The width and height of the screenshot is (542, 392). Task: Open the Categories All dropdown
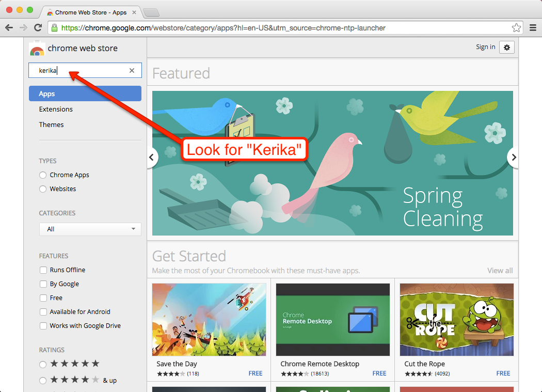click(x=90, y=229)
